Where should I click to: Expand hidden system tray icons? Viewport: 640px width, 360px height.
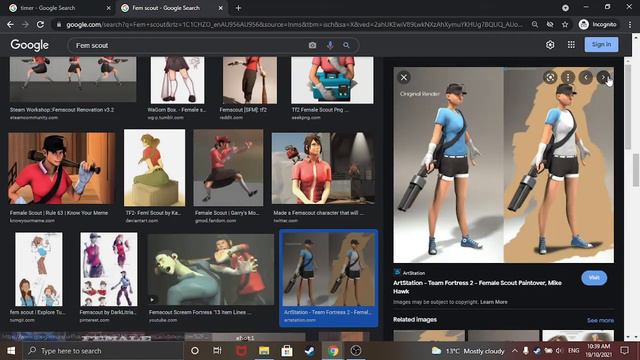pyautogui.click(x=515, y=351)
